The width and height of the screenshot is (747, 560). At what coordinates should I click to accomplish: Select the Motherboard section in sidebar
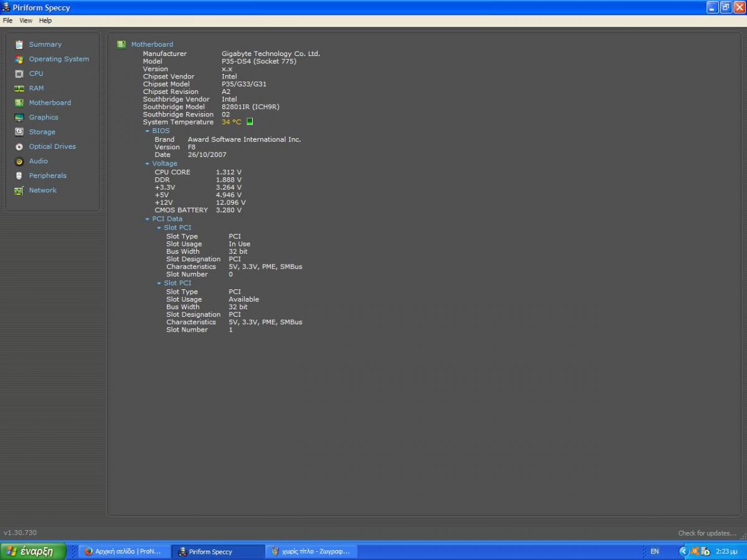tap(50, 103)
